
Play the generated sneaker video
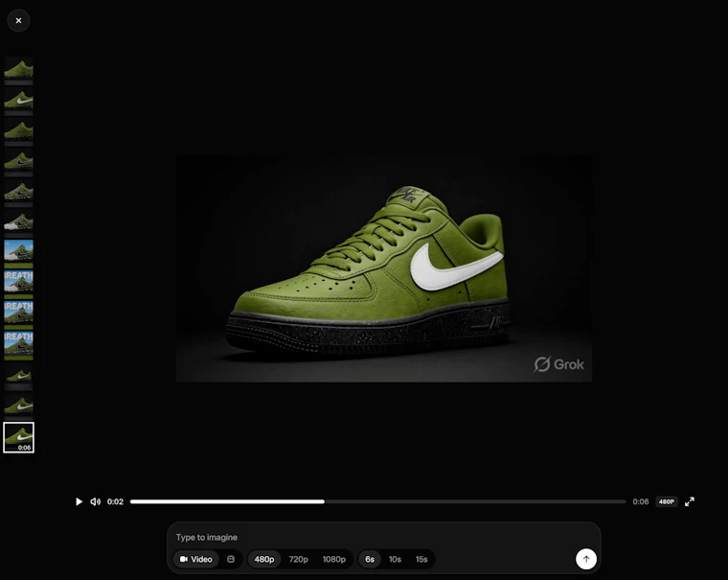tap(79, 501)
